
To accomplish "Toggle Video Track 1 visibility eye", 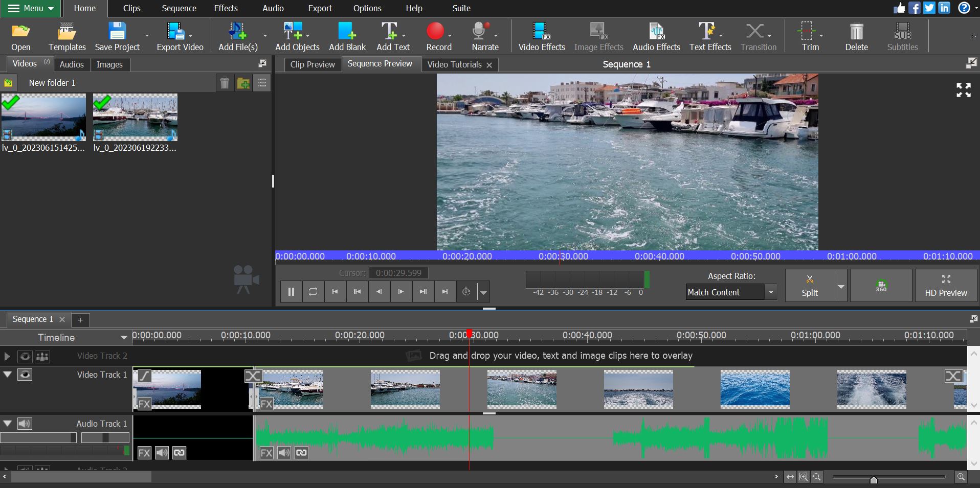I will [25, 375].
